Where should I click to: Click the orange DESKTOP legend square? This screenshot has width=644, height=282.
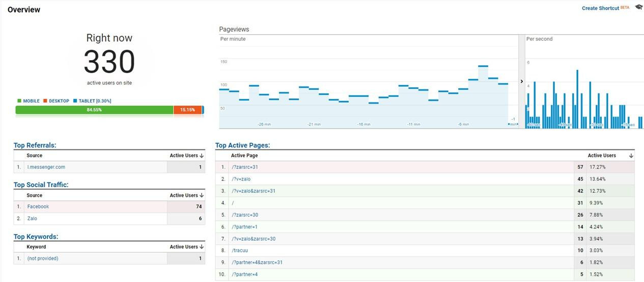45,101
